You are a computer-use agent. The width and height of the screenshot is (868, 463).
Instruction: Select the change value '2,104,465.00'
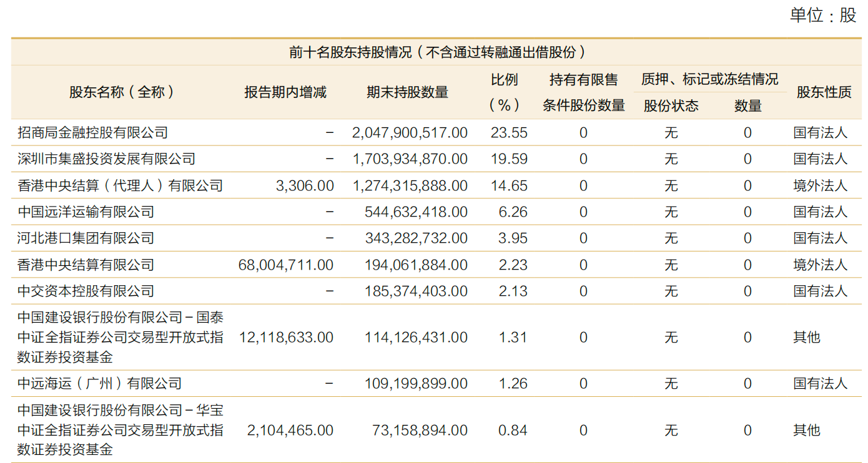290,430
